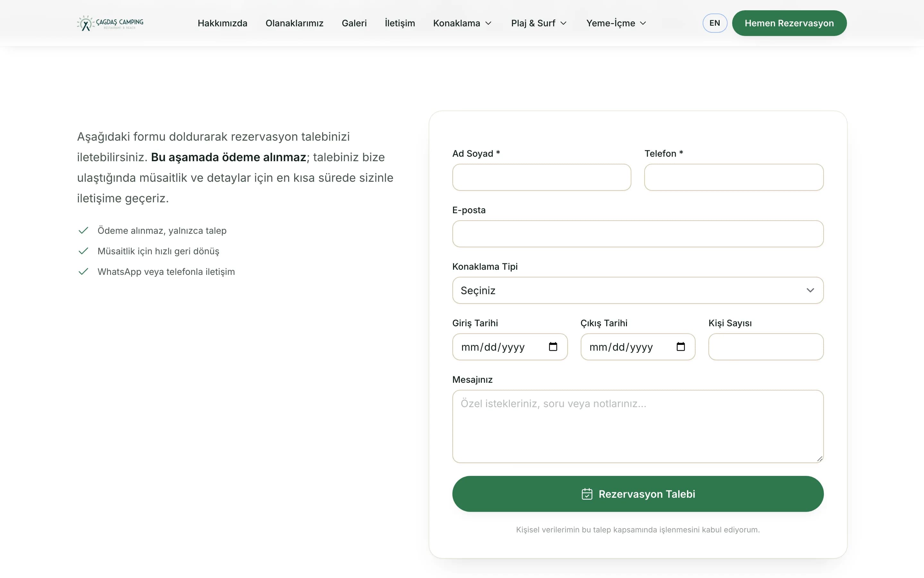924x578 pixels.
Task: Switch language with the EN button
Action: pyautogui.click(x=714, y=23)
